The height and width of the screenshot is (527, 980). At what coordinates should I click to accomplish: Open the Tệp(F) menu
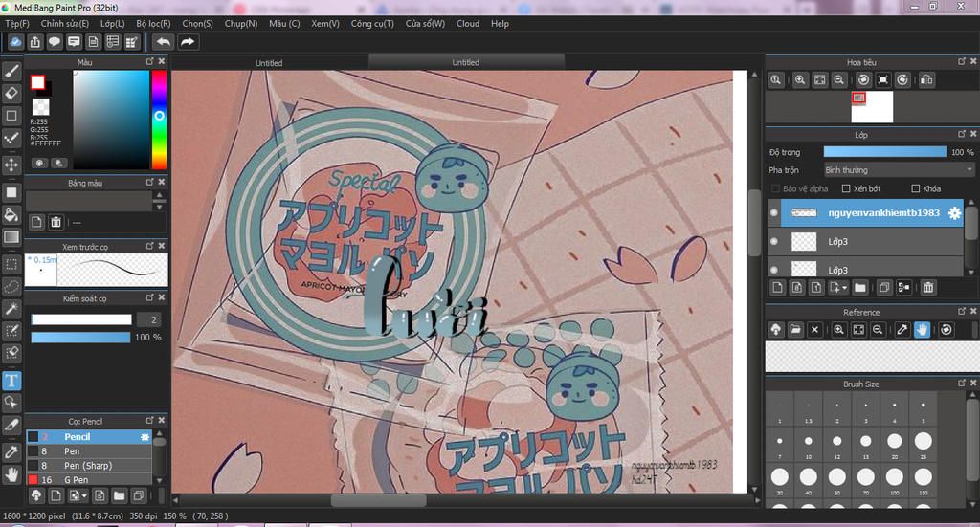[x=17, y=24]
